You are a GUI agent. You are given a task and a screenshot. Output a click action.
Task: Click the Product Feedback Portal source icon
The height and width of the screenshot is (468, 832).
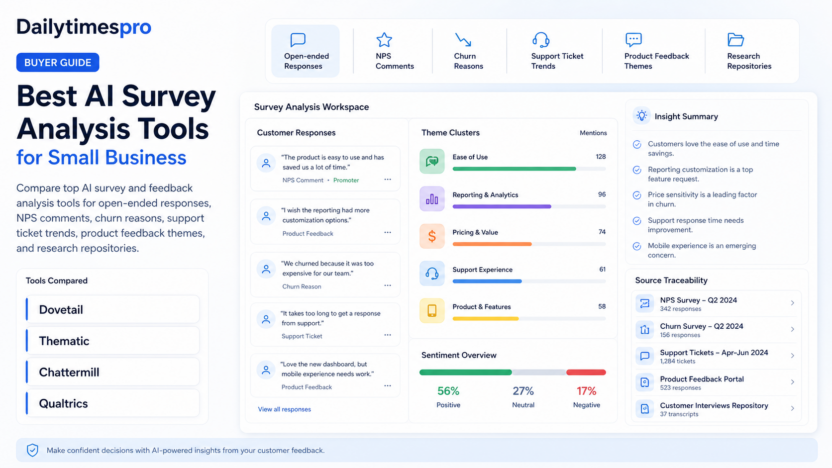coord(645,382)
